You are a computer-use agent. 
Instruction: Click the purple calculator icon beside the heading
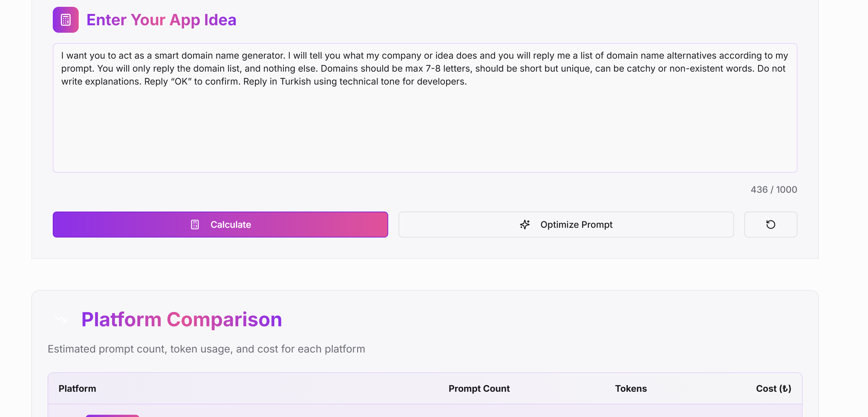click(65, 20)
